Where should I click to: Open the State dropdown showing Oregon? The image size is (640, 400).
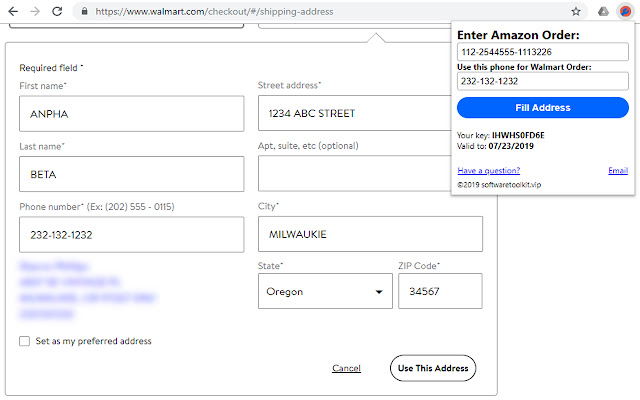pyautogui.click(x=324, y=292)
